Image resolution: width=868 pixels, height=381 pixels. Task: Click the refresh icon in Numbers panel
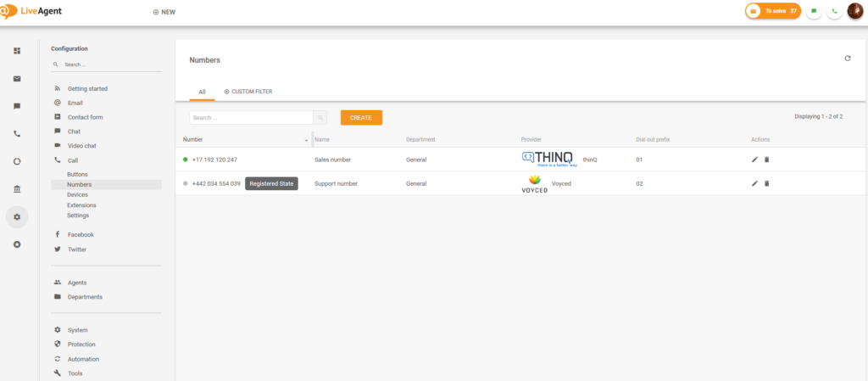(x=847, y=59)
